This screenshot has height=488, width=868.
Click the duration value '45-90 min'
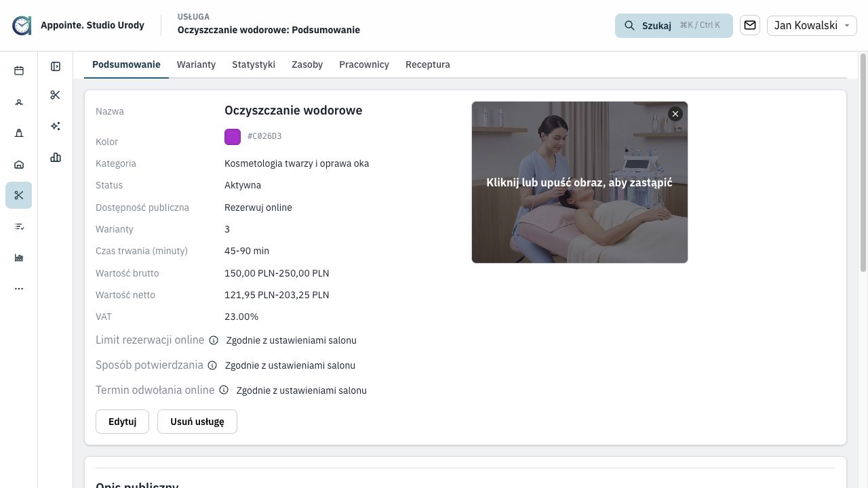pyautogui.click(x=247, y=251)
